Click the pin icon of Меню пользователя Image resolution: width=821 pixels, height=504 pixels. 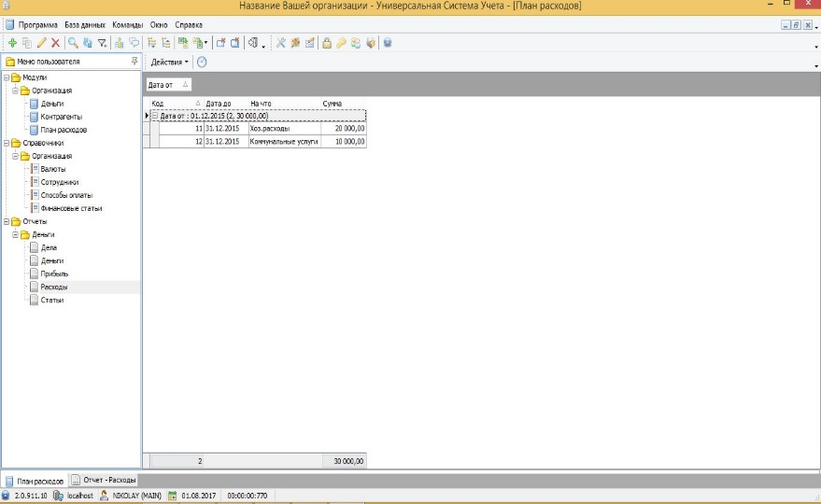(134, 62)
